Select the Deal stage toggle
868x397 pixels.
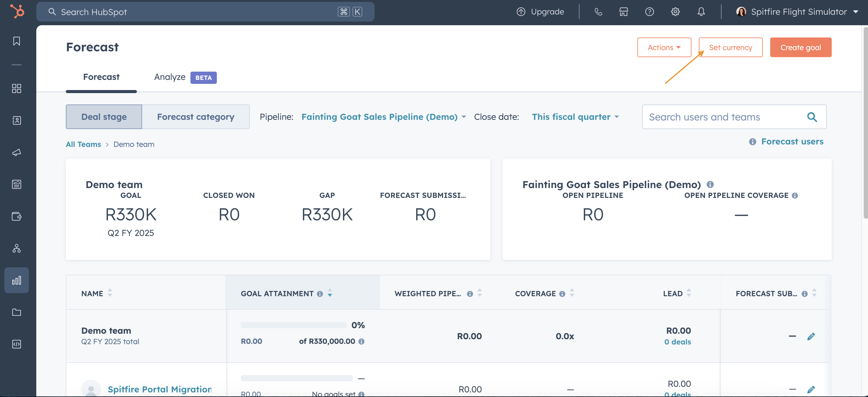pyautogui.click(x=104, y=117)
